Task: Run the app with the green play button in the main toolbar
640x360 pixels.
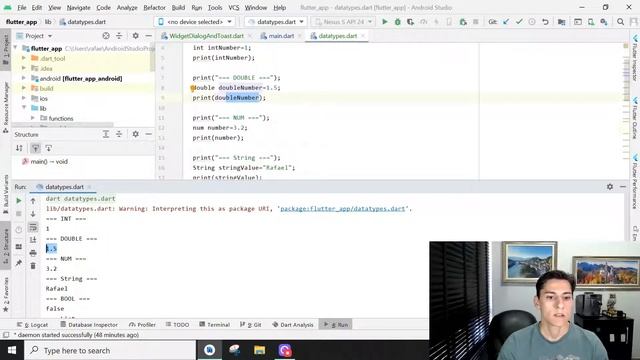Action: coord(384,22)
